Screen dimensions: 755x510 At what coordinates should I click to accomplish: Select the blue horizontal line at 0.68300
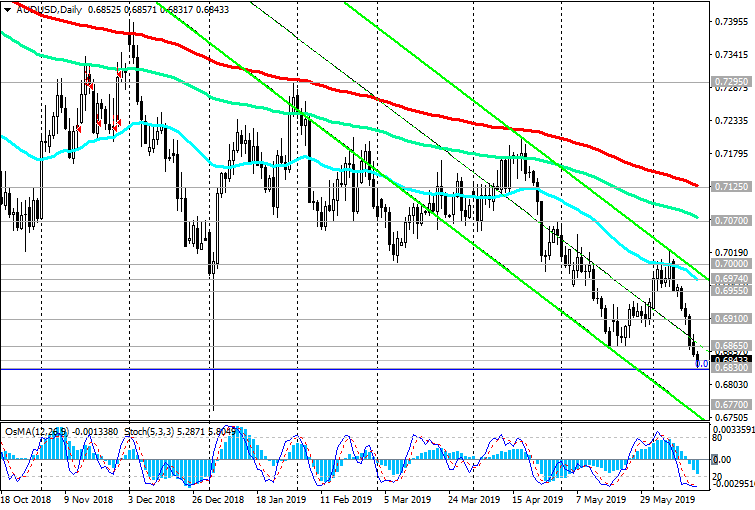click(x=355, y=369)
